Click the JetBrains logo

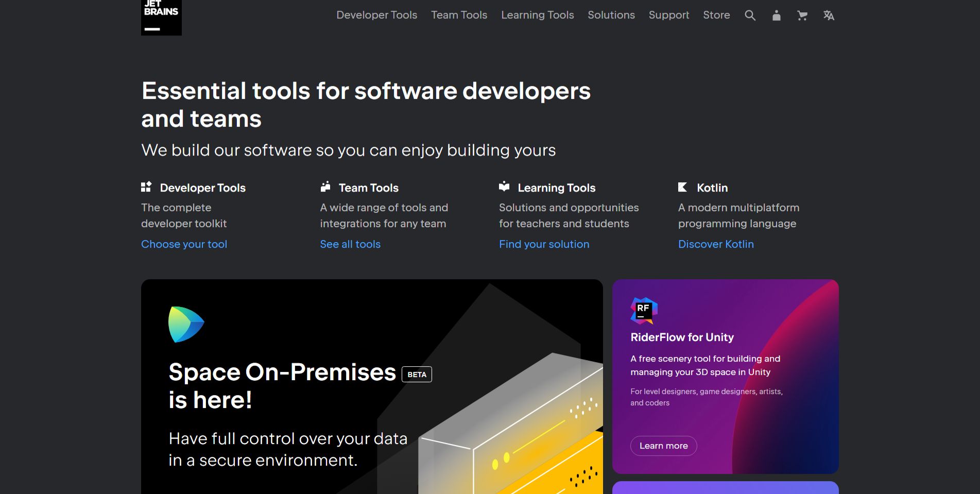161,18
